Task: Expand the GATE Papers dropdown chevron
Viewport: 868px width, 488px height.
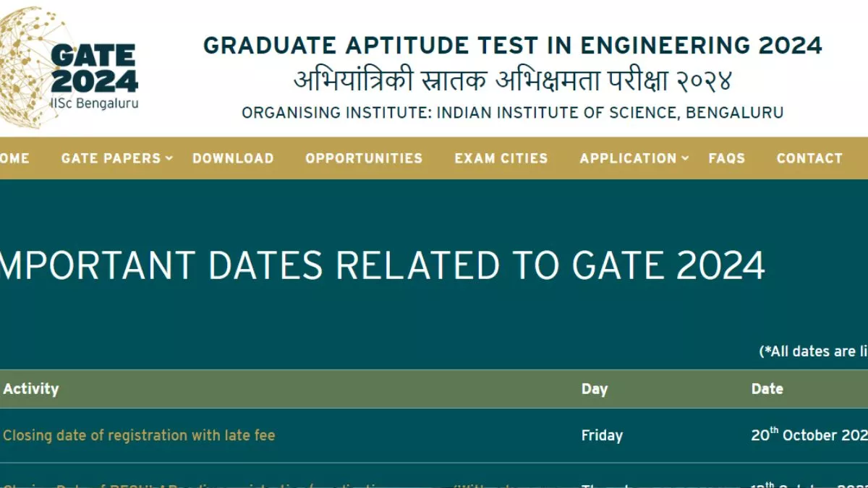Action: point(169,158)
